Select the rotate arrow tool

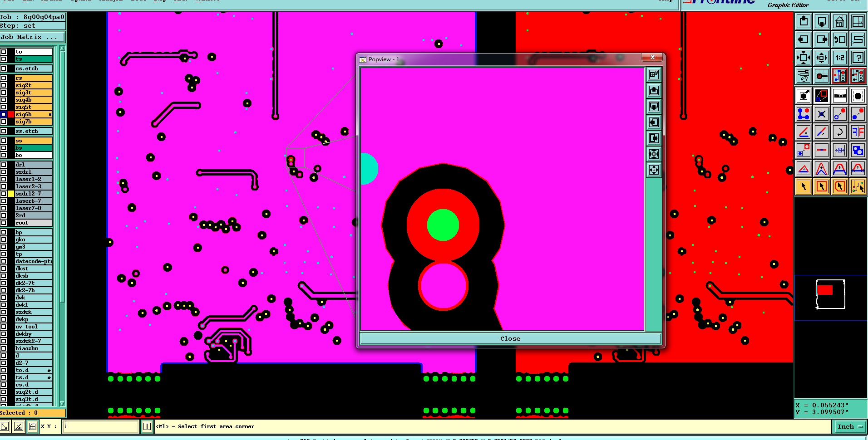click(840, 132)
